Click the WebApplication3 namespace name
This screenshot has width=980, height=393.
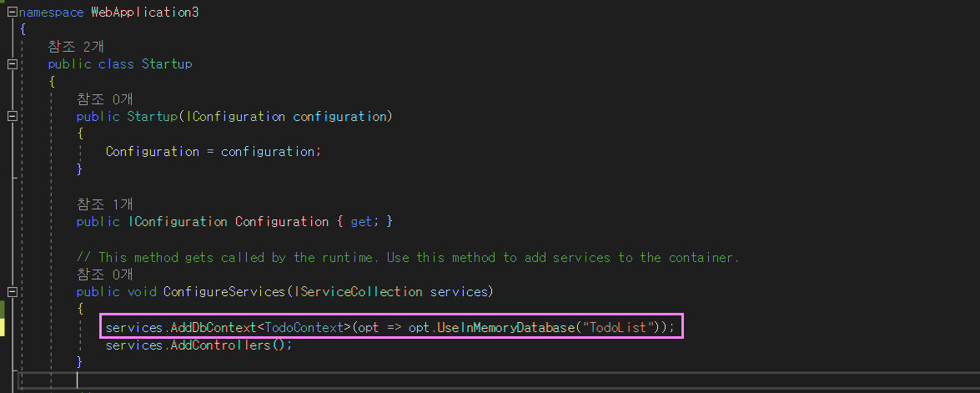click(145, 12)
